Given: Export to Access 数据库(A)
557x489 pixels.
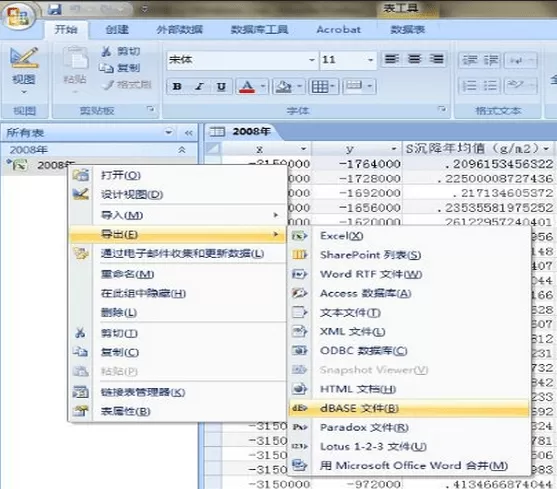Looking at the screenshot, I should pyautogui.click(x=409, y=293).
